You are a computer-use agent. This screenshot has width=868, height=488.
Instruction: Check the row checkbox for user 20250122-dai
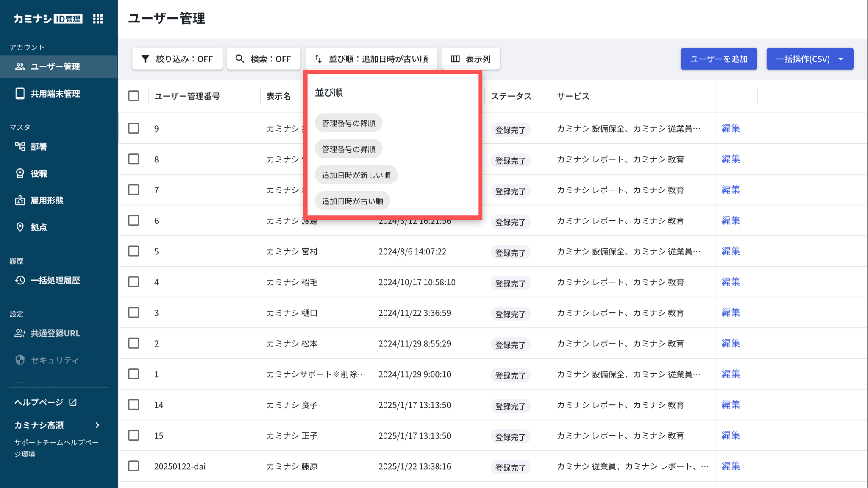pos(134,466)
